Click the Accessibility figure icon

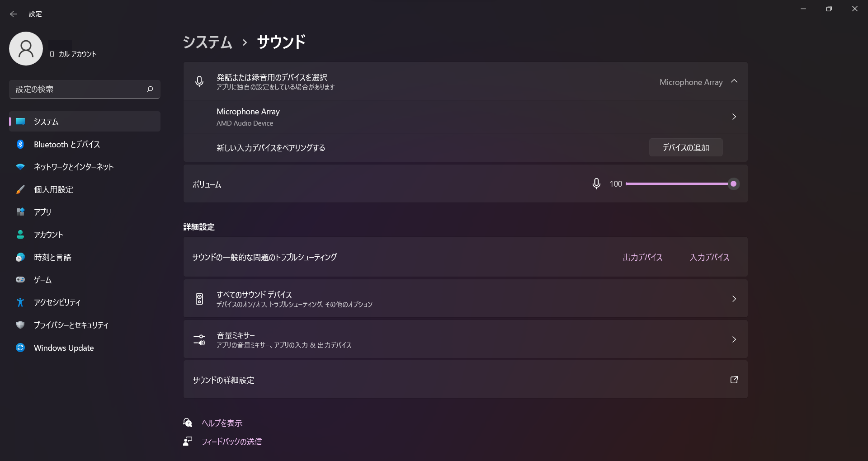tap(20, 302)
